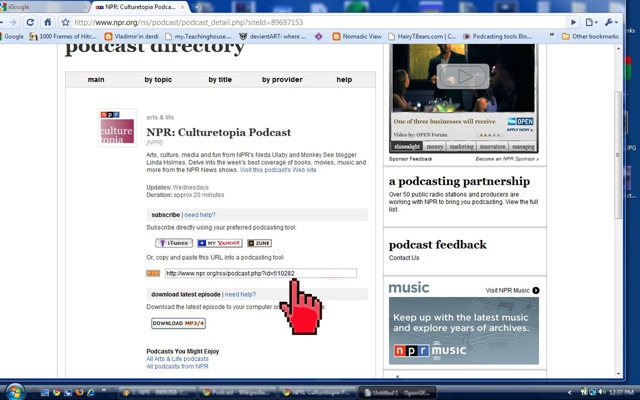Select the innovation tab in the ad

coord(493,147)
